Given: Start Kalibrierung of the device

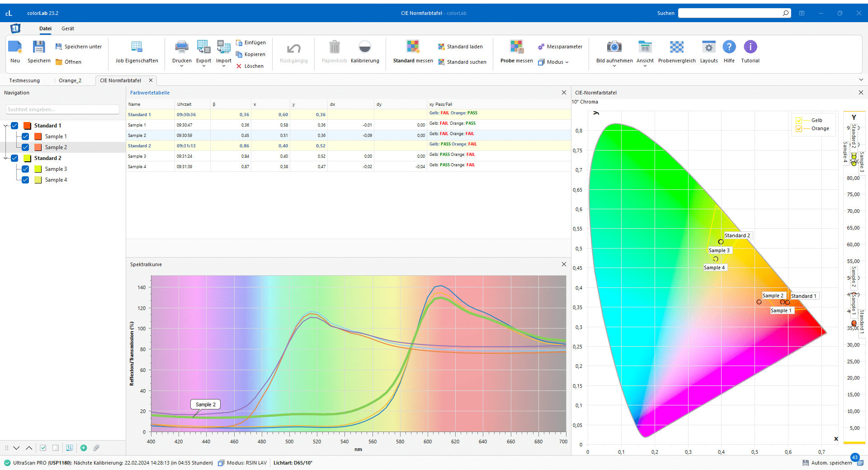Looking at the screenshot, I should tap(365, 52).
